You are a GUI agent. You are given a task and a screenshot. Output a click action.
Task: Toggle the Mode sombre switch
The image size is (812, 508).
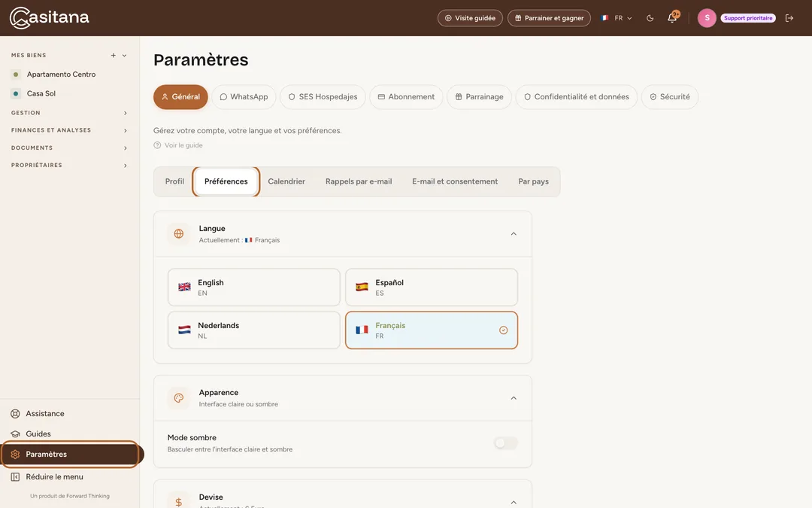tap(505, 443)
